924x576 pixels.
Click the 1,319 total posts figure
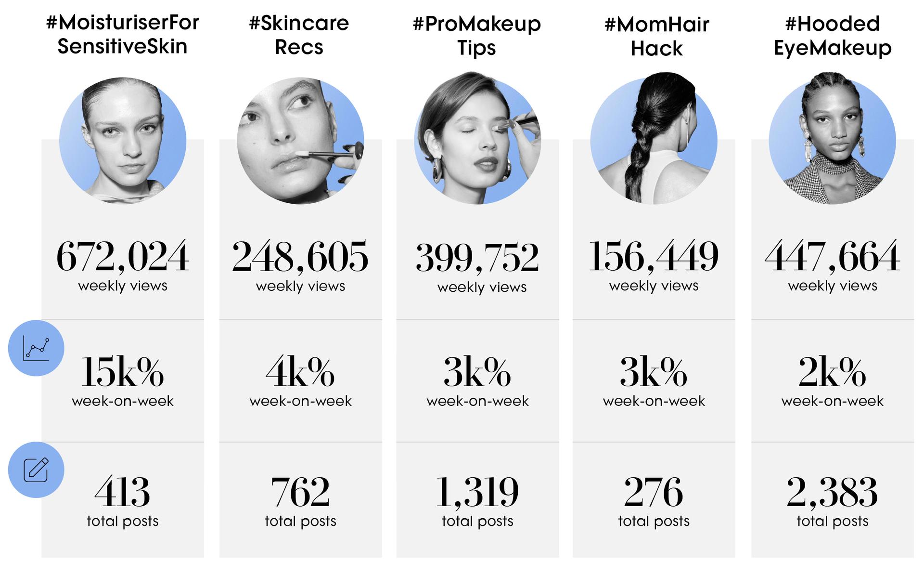[x=477, y=492]
